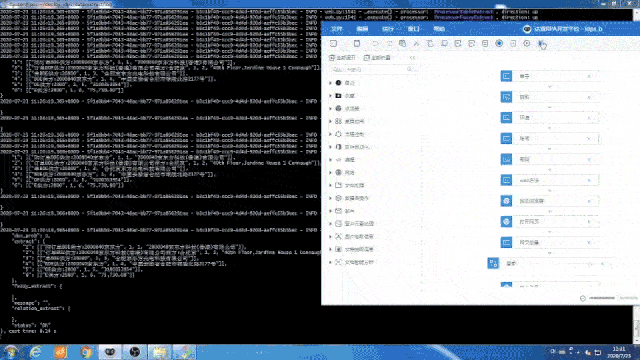Click the scissors cut icon in toolbar

pyautogui.click(x=416, y=43)
